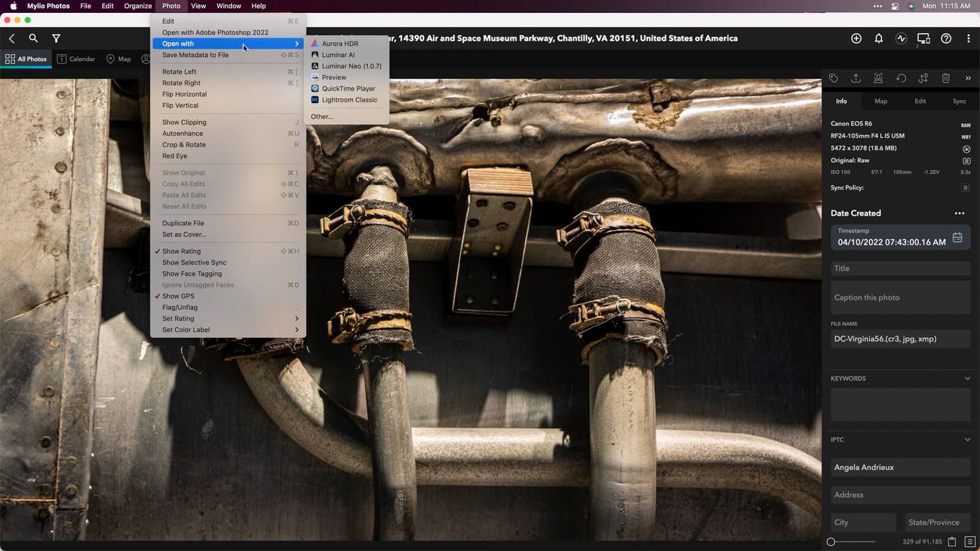Click the sync activity icon
The width and height of the screenshot is (980, 551).
click(x=901, y=39)
